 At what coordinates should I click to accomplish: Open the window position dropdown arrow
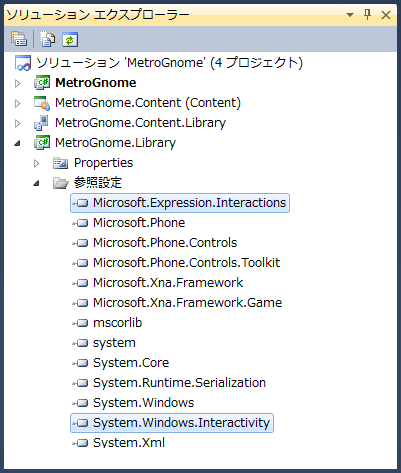350,15
